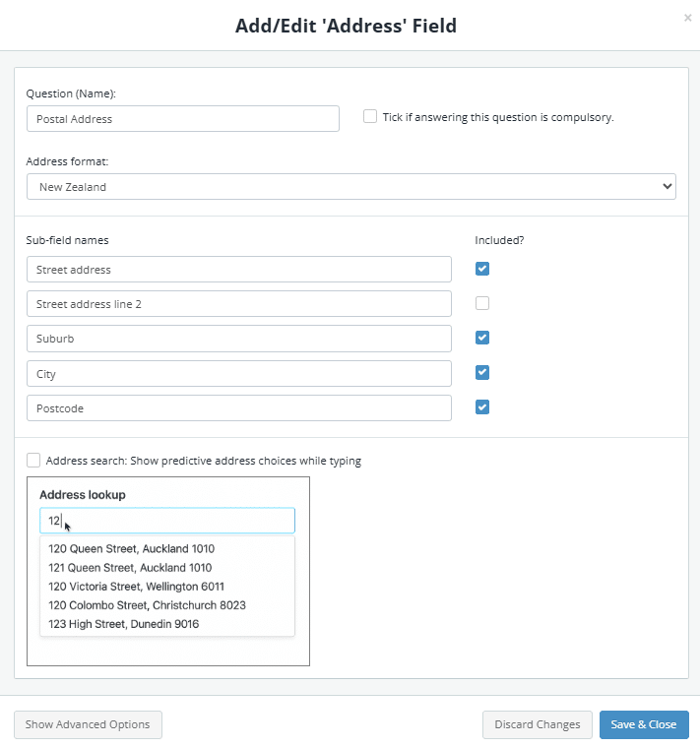The image size is (700, 748).
Task: Close the Add/Edit Address Field dialog
Action: click(x=687, y=18)
